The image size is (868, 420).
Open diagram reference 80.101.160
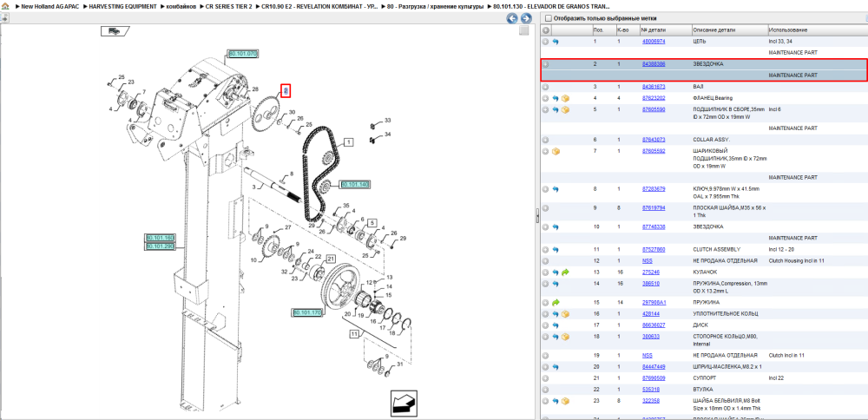pos(160,238)
